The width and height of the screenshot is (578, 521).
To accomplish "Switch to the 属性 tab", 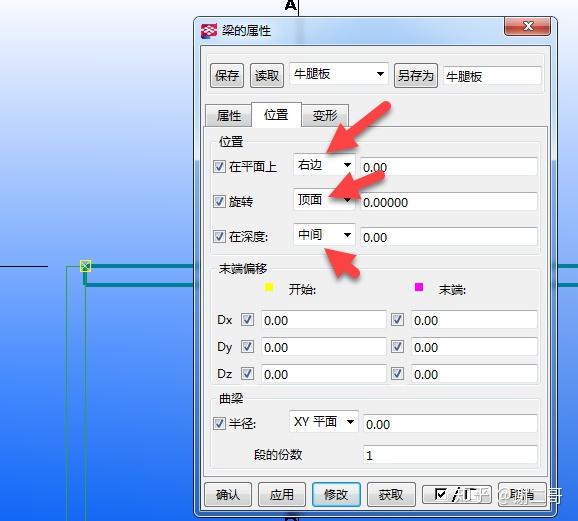I will point(229,116).
